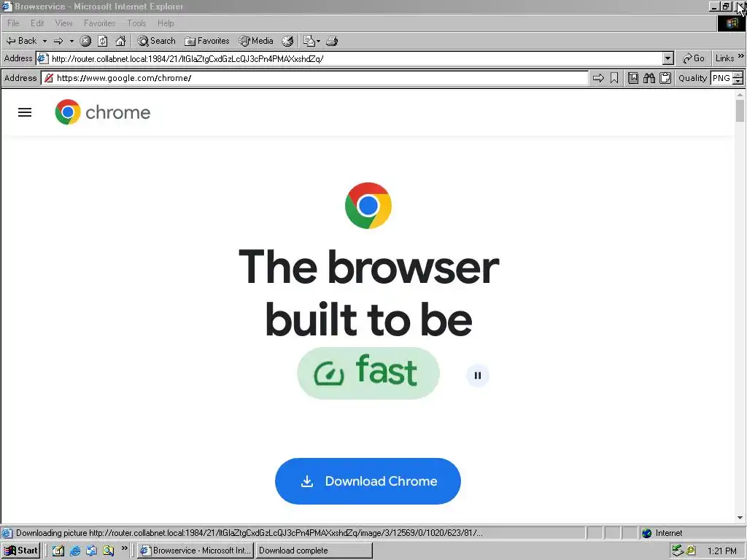Expand the Links toolbar chevron
This screenshot has width=747, height=560.
[x=741, y=57]
